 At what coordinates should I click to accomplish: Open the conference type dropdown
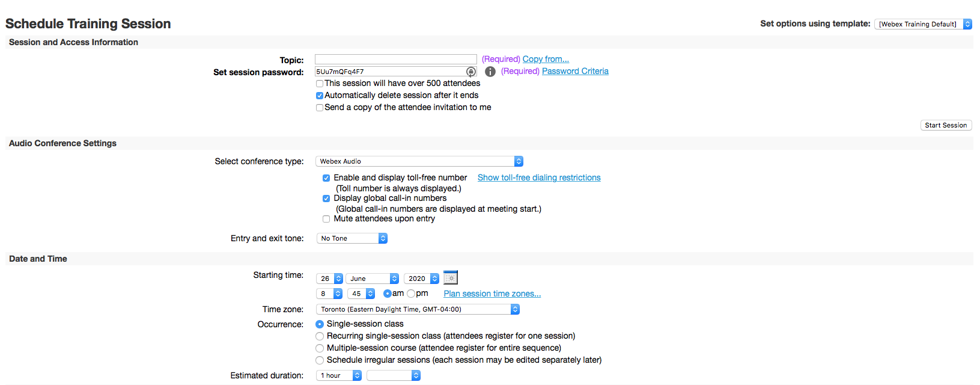tap(419, 161)
